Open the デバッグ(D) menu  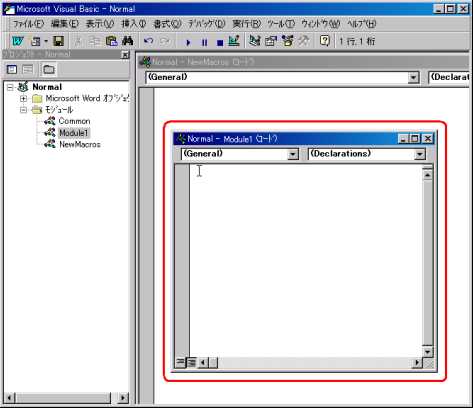tap(207, 24)
